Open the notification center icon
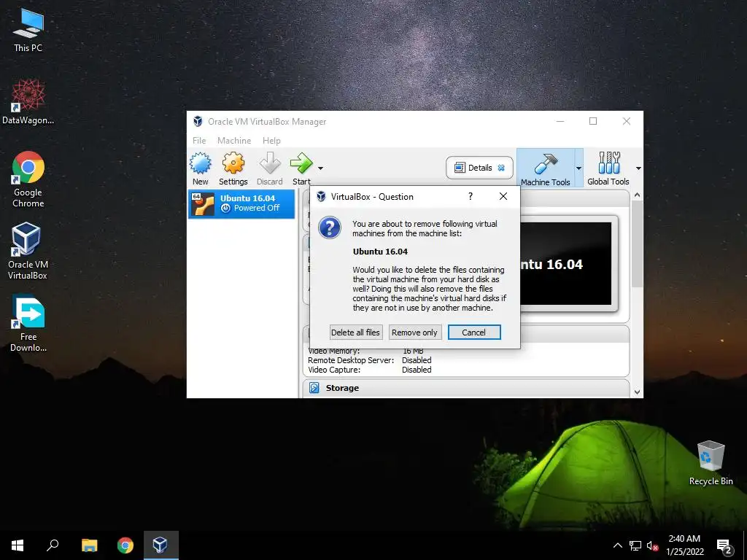This screenshot has width=747, height=560. (724, 545)
